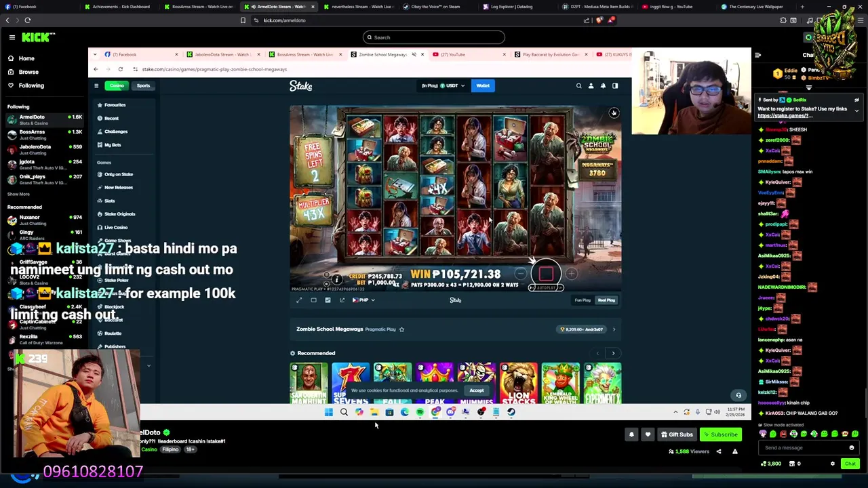This screenshot has width=868, height=488.
Task: Reload the Kick page
Action: point(28,20)
